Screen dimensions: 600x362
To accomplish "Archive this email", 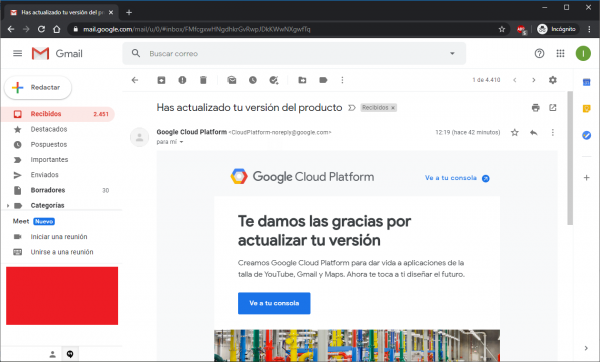I will click(161, 80).
